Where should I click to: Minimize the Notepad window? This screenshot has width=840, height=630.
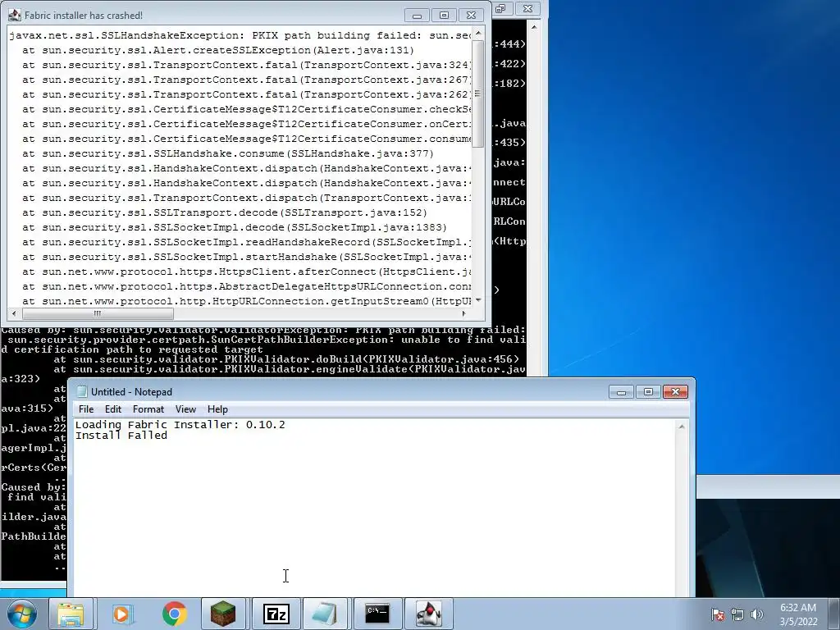point(622,392)
